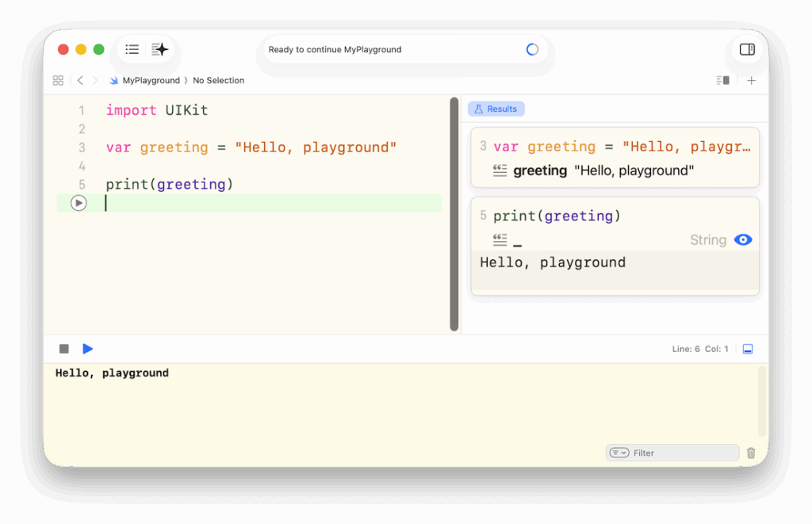Screen dimensions: 812x524
Task: Select the Results tab
Action: [x=496, y=109]
